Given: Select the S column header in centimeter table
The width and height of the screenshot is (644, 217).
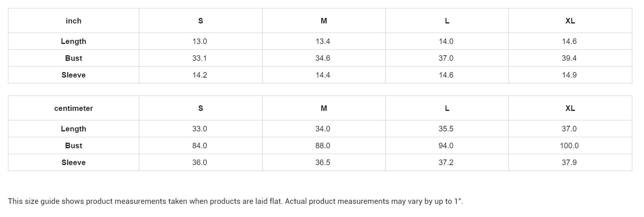Looking at the screenshot, I should click(x=201, y=108).
